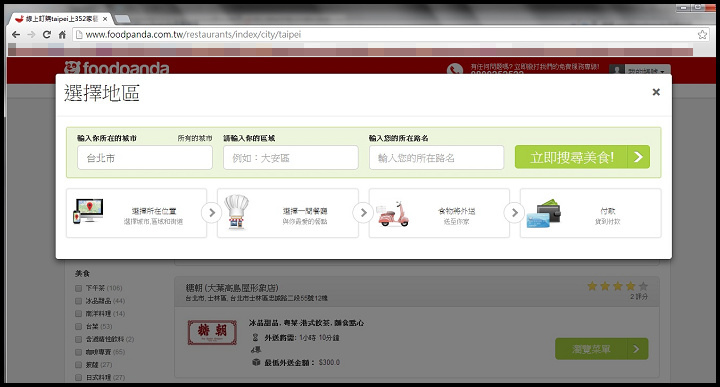Click the star rating for 糖朝
The image size is (720, 387).
coord(618,286)
